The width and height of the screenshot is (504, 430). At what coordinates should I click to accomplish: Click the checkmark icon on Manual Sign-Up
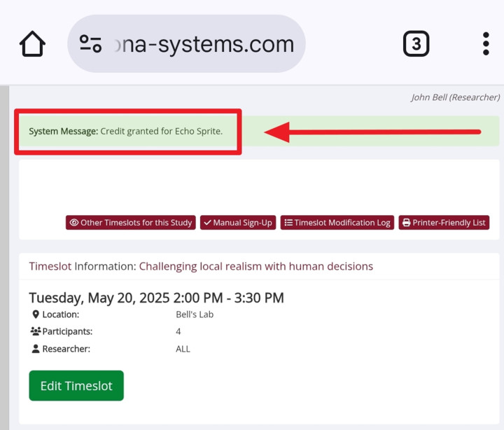(x=208, y=223)
